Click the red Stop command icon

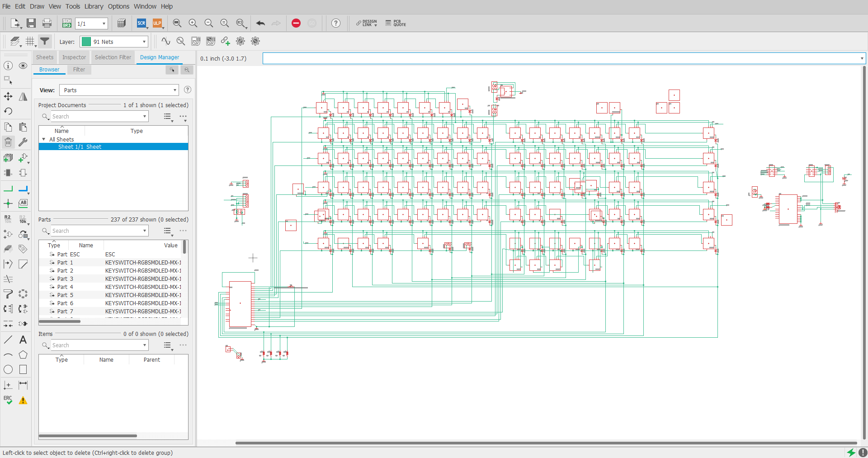coord(296,24)
